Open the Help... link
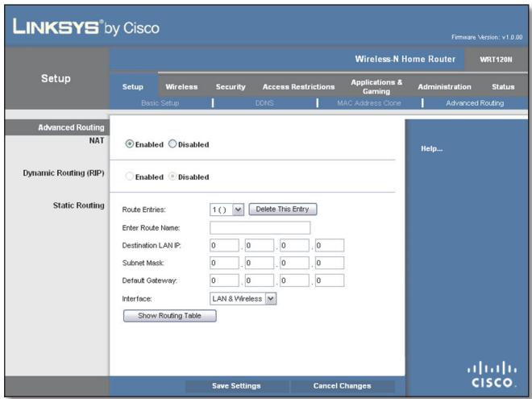This screenshot has width=532, height=399. (x=431, y=148)
